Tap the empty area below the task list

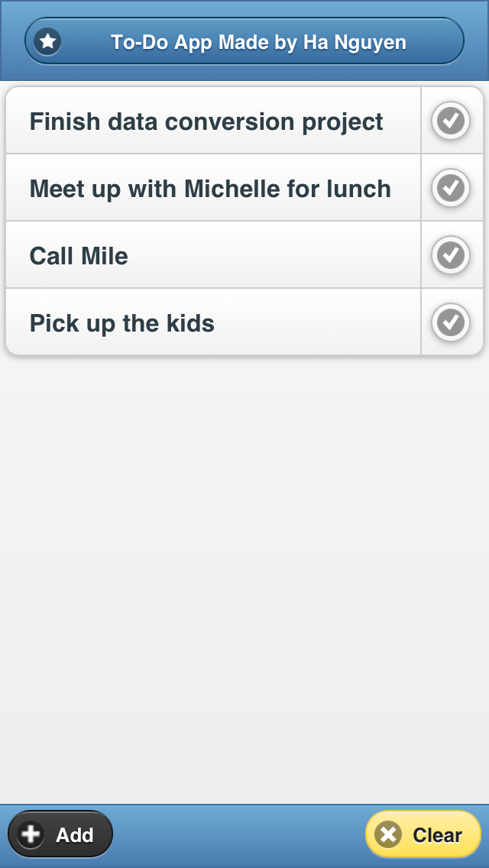(x=244, y=573)
